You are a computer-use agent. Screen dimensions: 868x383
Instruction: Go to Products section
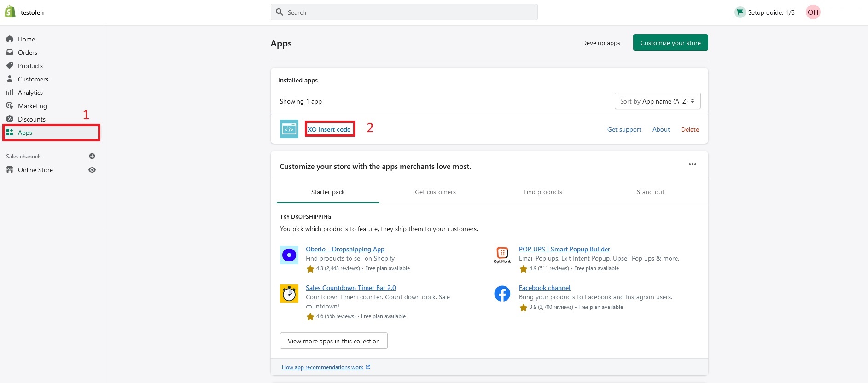tap(30, 66)
